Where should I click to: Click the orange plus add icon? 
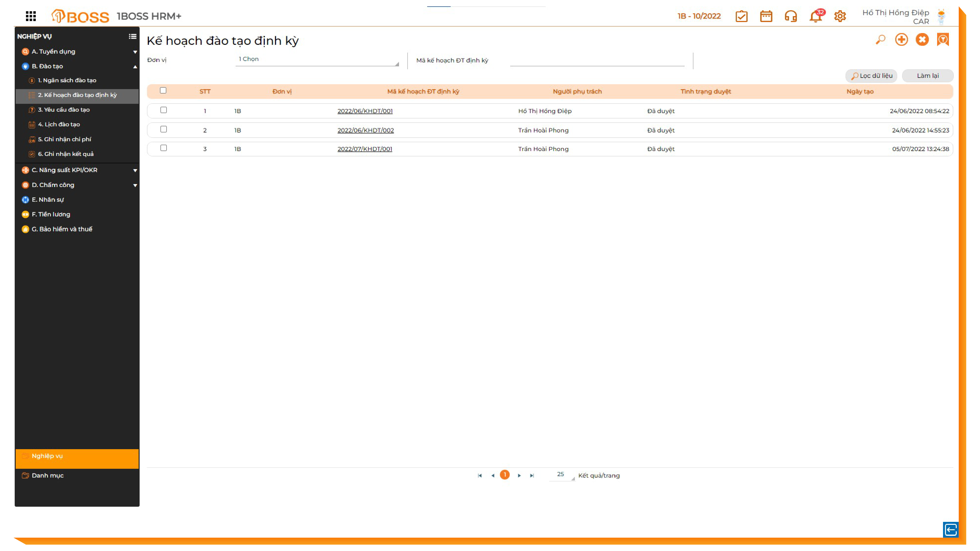point(901,40)
